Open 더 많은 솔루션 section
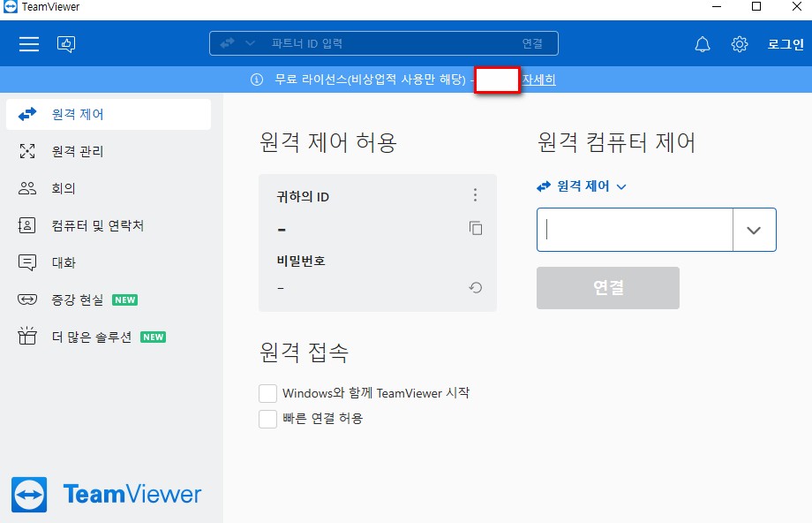This screenshot has width=812, height=523. [109, 337]
